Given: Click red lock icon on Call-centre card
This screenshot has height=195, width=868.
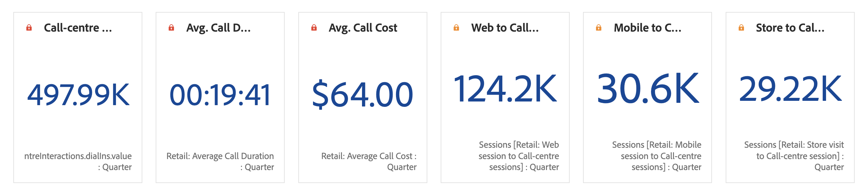Looking at the screenshot, I should 29,28.
